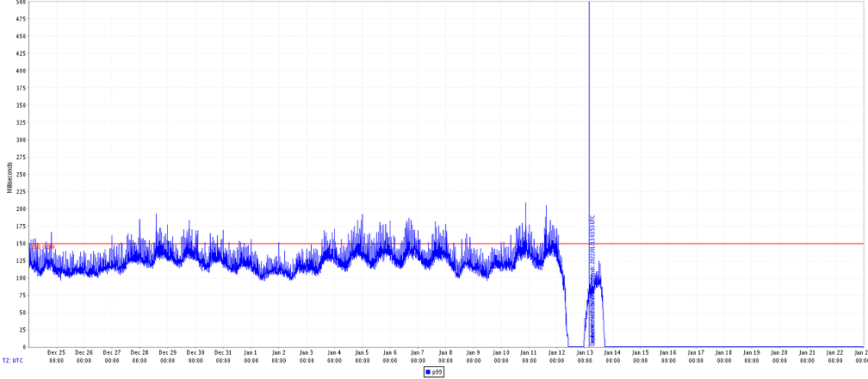The image size is (868, 379).
Task: Click the Dec 25 x-axis date label
Action: coord(57,352)
